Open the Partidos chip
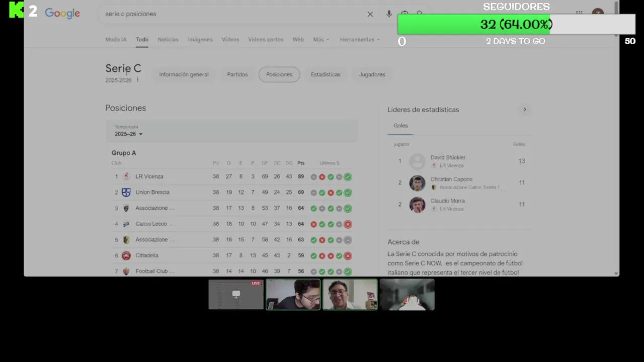The image size is (644, 362). (x=237, y=74)
